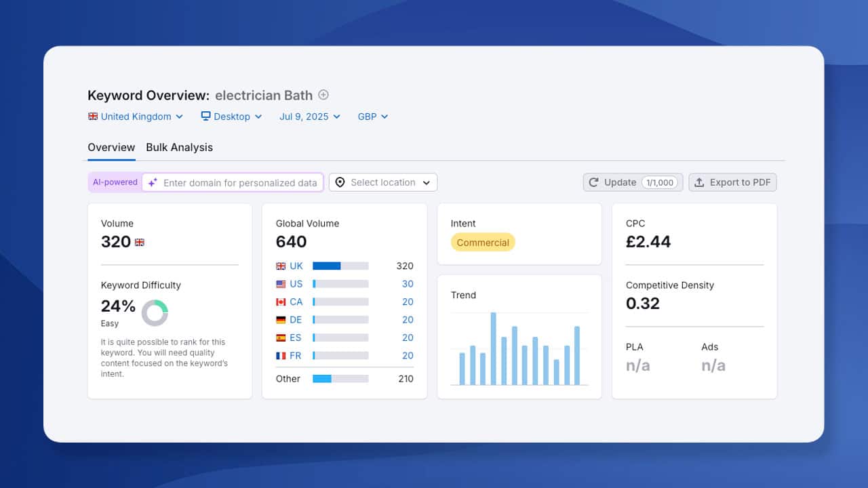The height and width of the screenshot is (488, 868).
Task: Click the US volume progress bar
Action: pos(340,284)
